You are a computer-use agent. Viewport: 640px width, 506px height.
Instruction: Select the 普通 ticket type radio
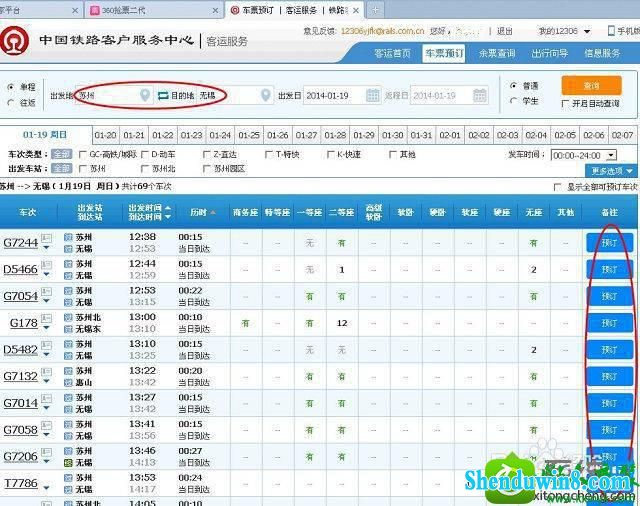pyautogui.click(x=513, y=86)
